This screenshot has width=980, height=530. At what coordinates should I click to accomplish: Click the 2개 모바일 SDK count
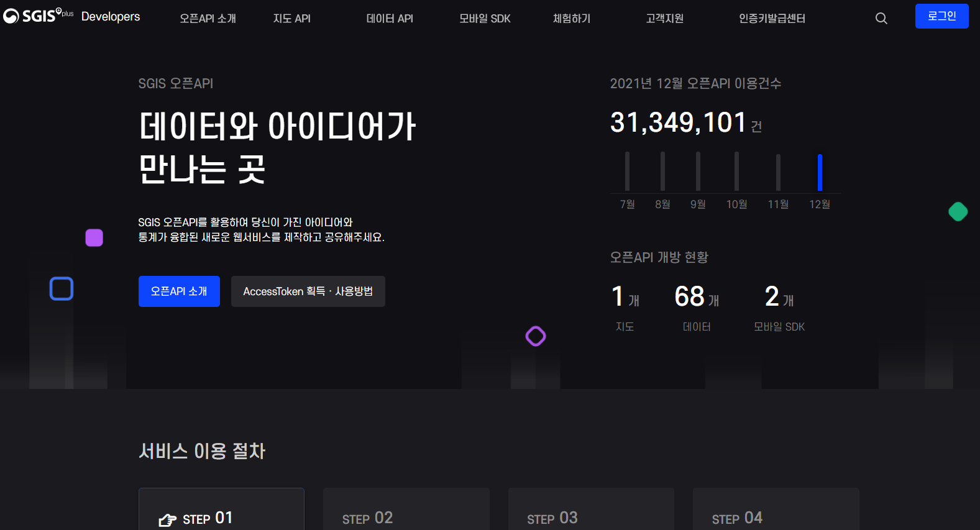[779, 308]
